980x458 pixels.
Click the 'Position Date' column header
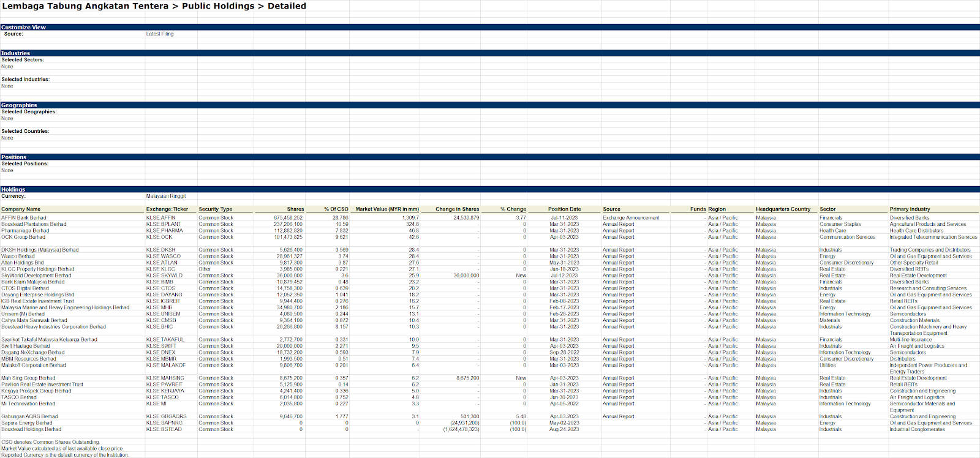565,209
